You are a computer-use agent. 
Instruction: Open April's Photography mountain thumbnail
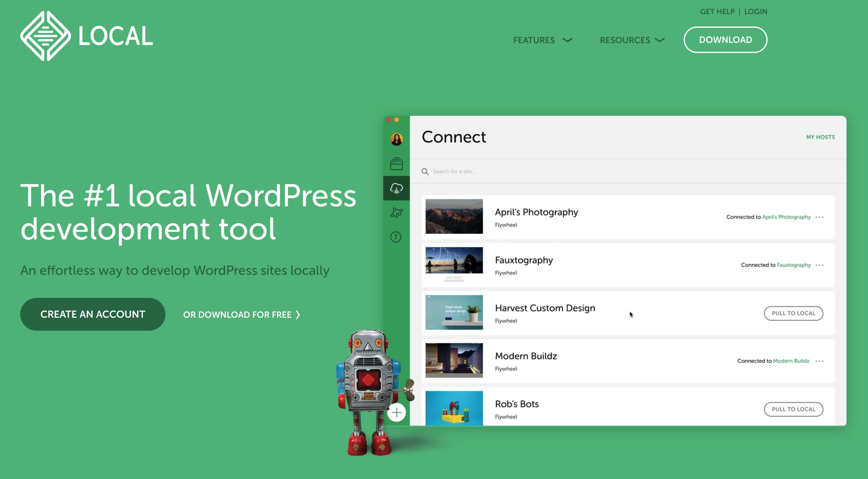[454, 216]
